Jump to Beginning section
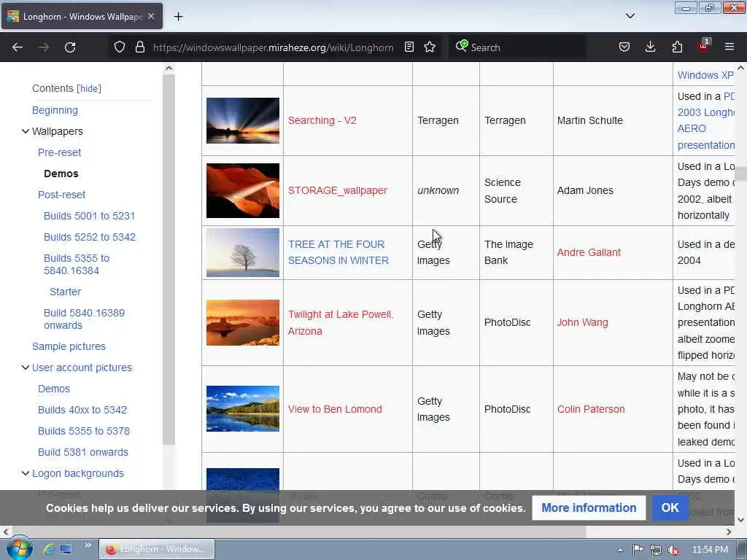The height and width of the screenshot is (560, 747). (55, 110)
